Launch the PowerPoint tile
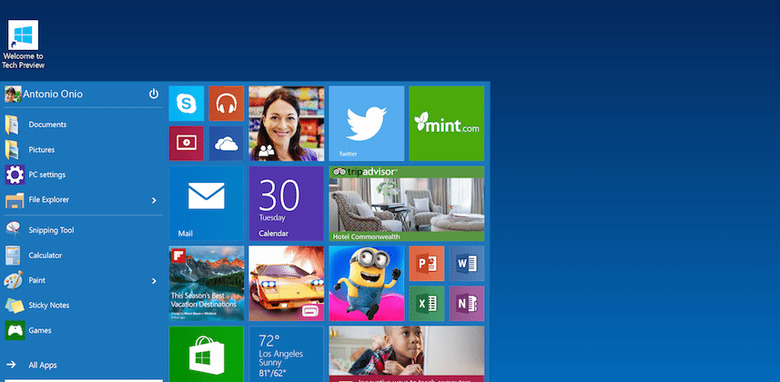 (426, 263)
